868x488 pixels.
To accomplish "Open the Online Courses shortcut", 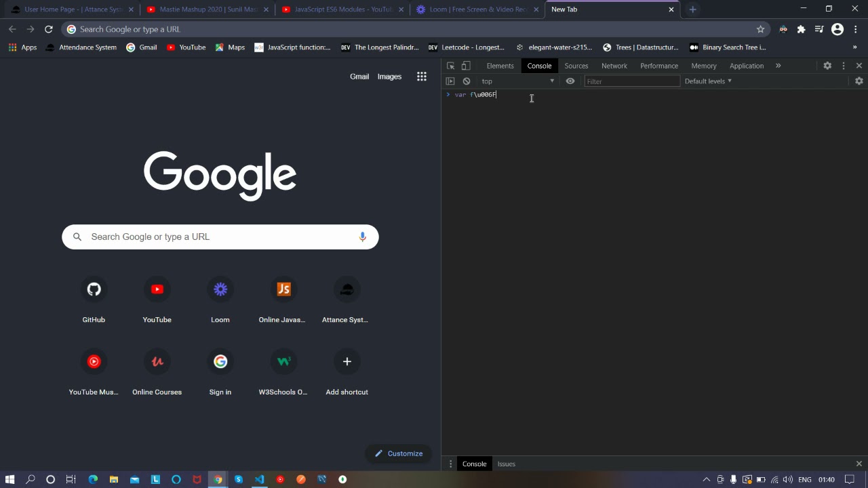I will 157,371.
